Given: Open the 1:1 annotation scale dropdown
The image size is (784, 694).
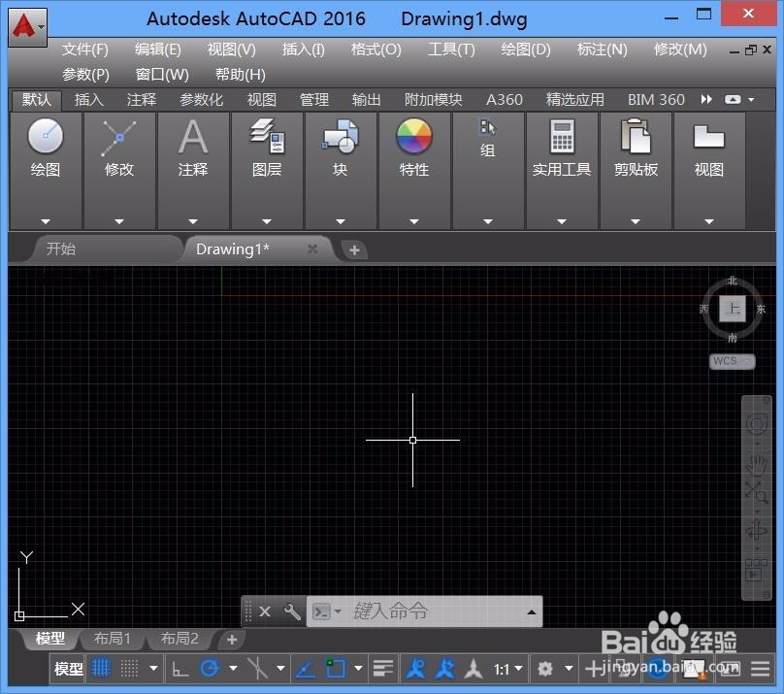Looking at the screenshot, I should (507, 669).
